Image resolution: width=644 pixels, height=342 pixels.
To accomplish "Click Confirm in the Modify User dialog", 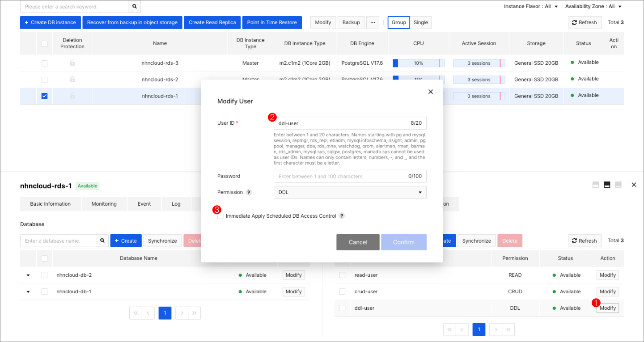I will (404, 242).
